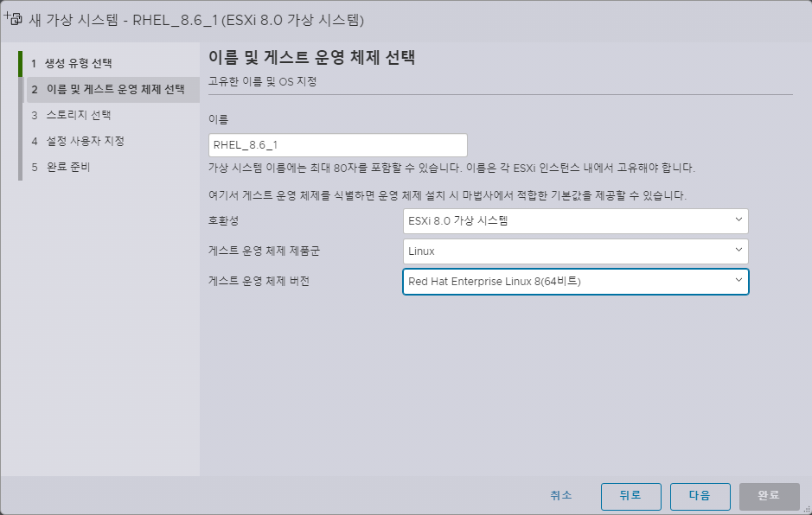Click the new virtual machine icon in title
This screenshot has width=812, height=515.
click(x=13, y=19)
